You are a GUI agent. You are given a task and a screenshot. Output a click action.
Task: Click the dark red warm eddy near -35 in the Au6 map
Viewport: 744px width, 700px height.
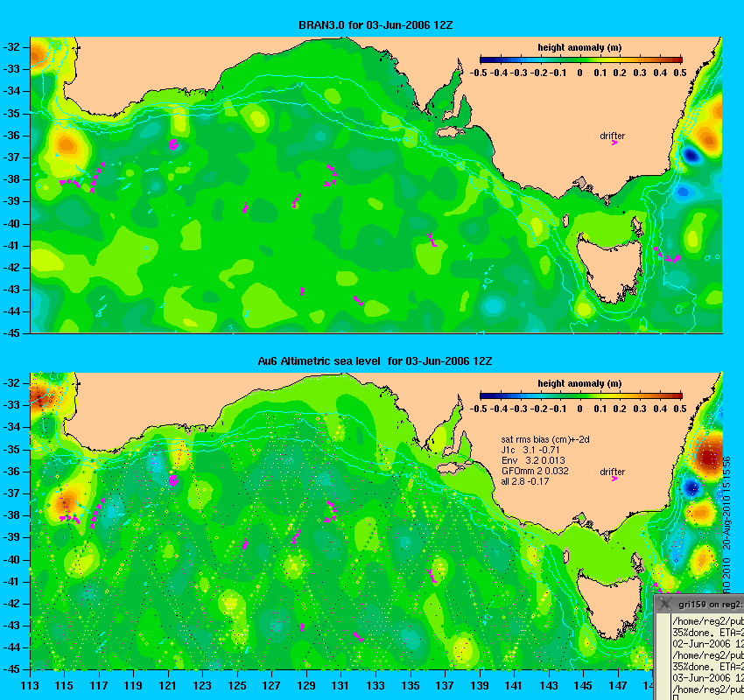tap(709, 456)
